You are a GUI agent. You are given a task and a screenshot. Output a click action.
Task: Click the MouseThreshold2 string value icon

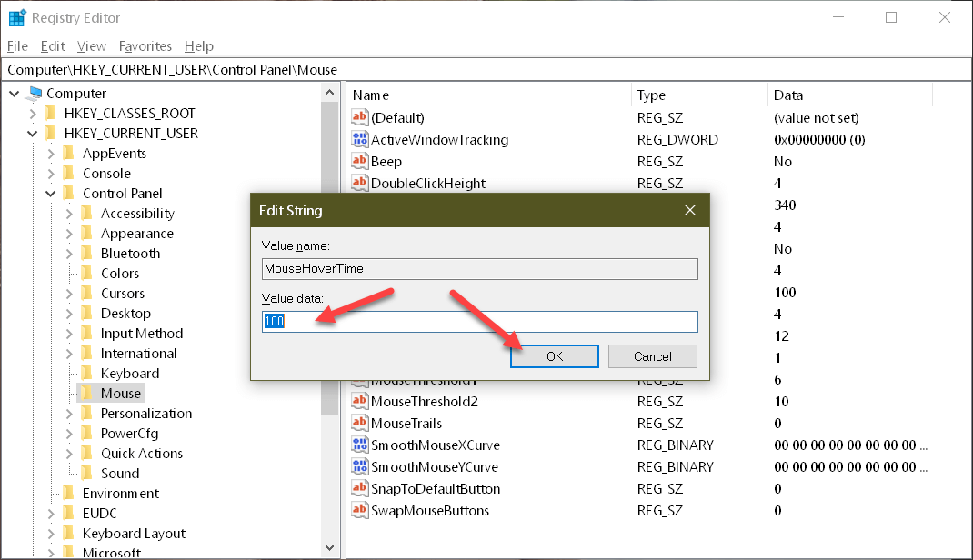click(x=360, y=401)
